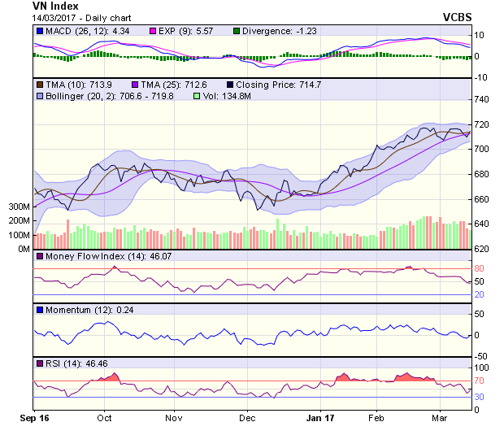Click the light green Vol legend square
The image size is (504, 435).
coord(196,96)
